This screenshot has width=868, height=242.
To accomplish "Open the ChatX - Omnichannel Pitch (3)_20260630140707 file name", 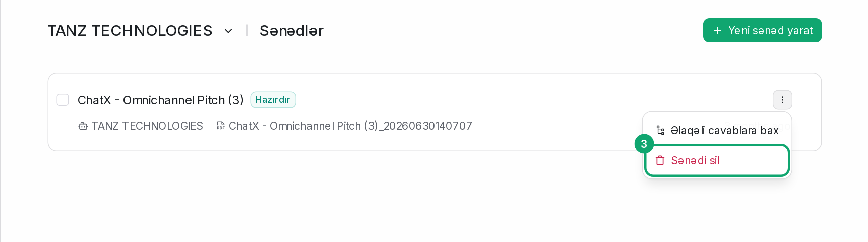I will tap(350, 126).
